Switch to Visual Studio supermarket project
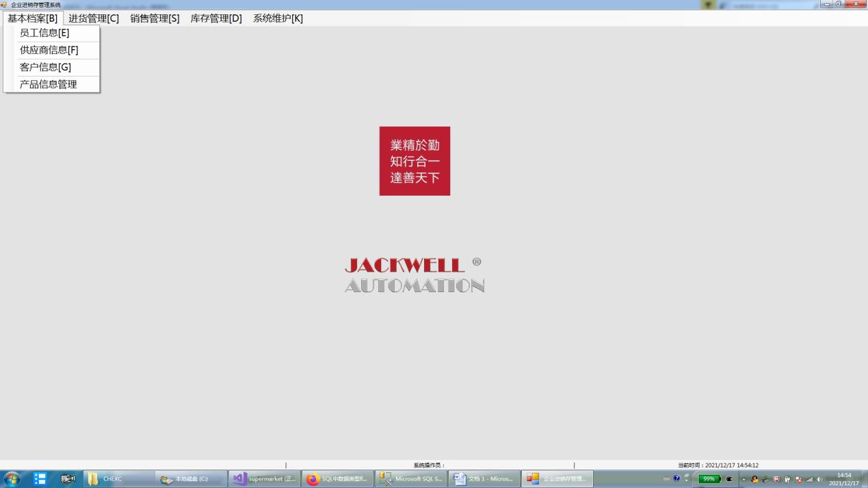 [265, 479]
